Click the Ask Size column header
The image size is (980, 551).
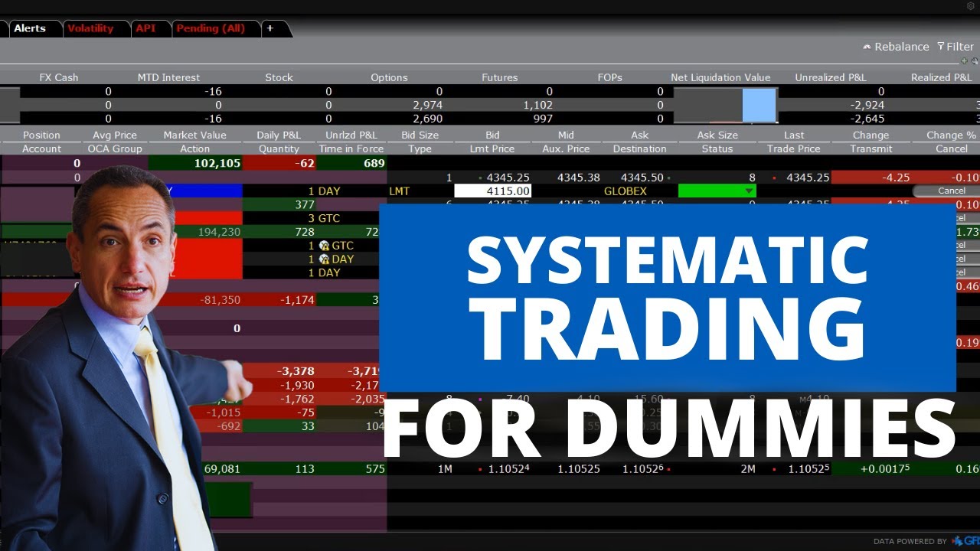click(717, 135)
